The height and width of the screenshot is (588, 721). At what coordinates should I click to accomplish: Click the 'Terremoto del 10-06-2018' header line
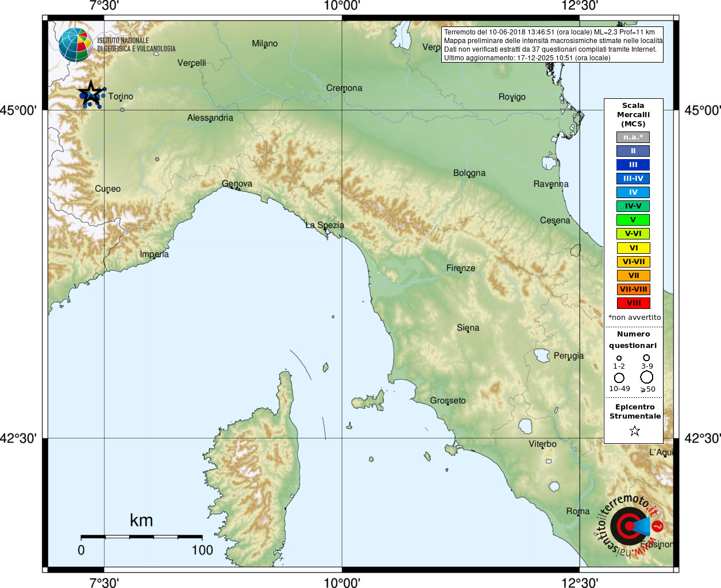549,32
